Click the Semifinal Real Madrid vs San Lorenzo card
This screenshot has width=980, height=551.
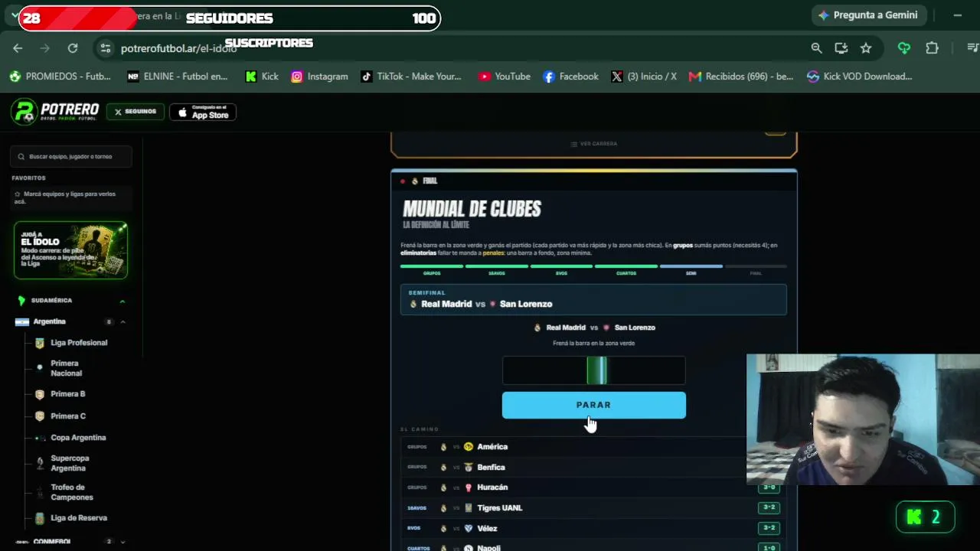pos(593,299)
